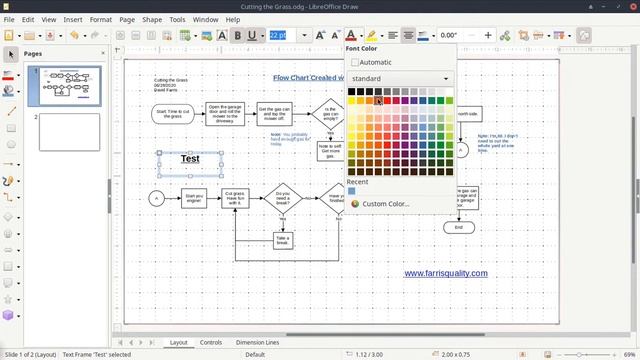Open the Highlighting Color dropdown arrow

(382, 36)
